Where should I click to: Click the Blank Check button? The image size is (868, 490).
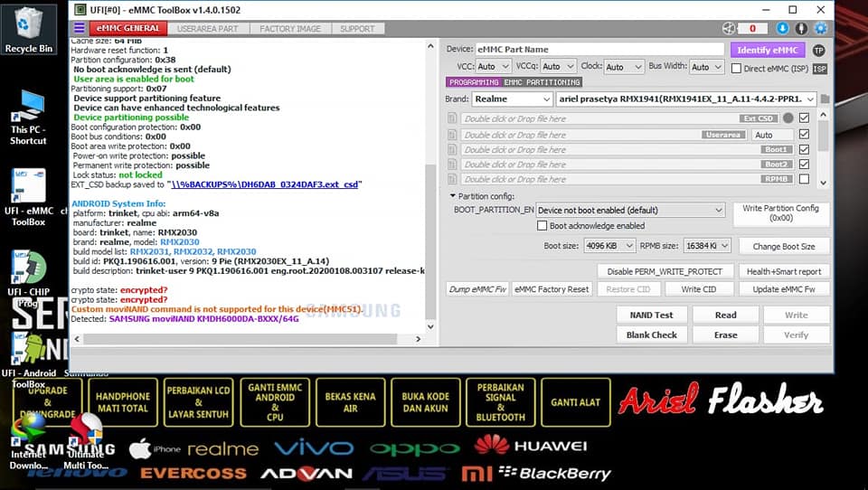(652, 335)
